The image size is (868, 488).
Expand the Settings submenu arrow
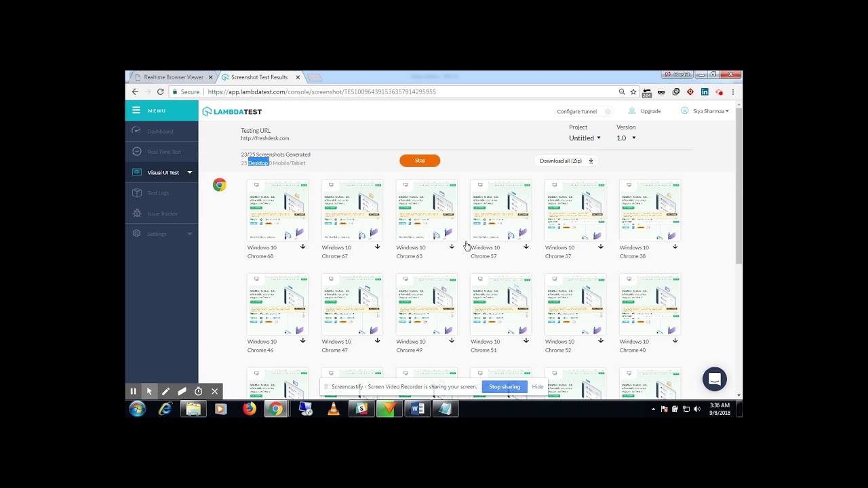pyautogui.click(x=190, y=234)
